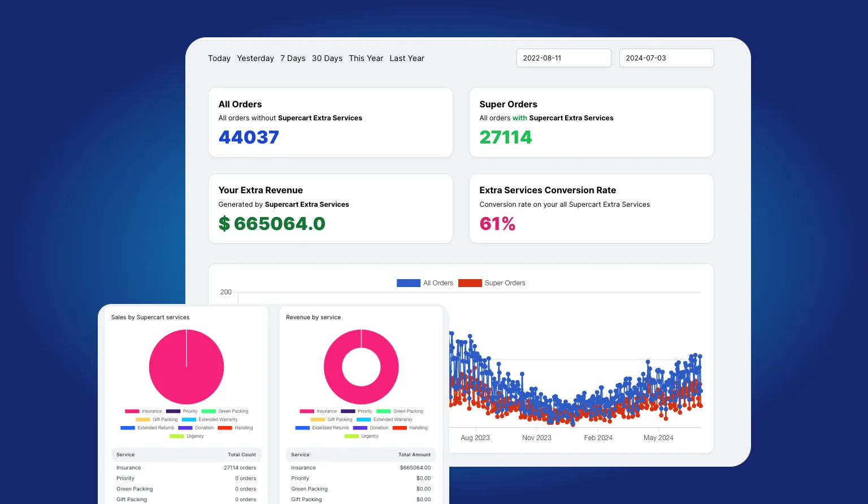Toggle Priority legend in Revenue by service
The width and height of the screenshot is (868, 504).
click(357, 411)
